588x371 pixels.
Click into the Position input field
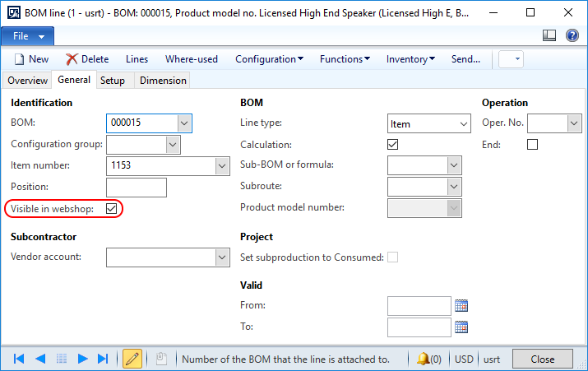[x=137, y=188]
